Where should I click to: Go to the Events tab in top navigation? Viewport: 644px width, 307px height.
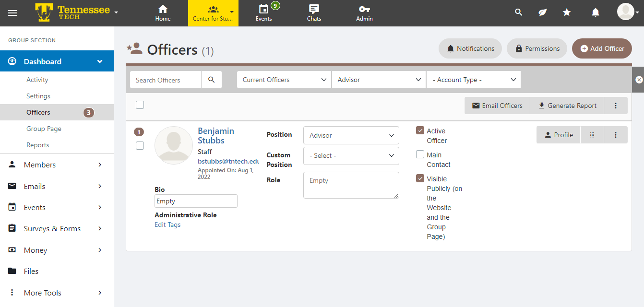(x=263, y=13)
